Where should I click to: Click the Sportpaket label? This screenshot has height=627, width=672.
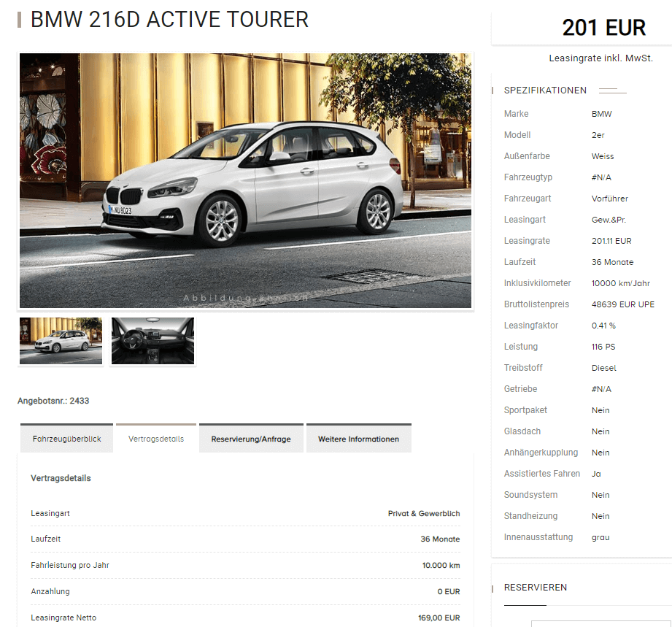pos(525,410)
